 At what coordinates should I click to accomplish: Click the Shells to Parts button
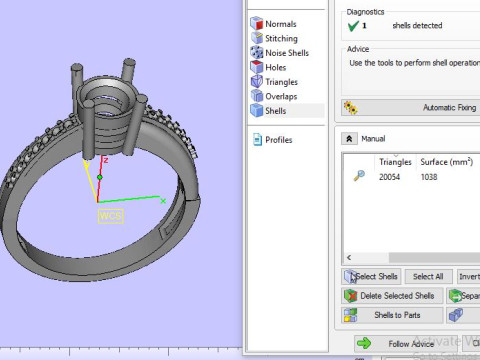click(392, 315)
